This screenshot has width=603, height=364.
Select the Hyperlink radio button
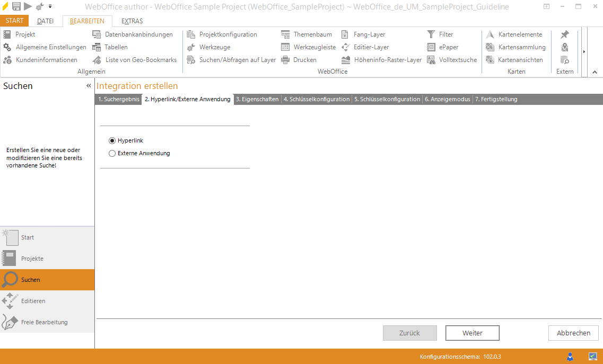click(x=112, y=141)
